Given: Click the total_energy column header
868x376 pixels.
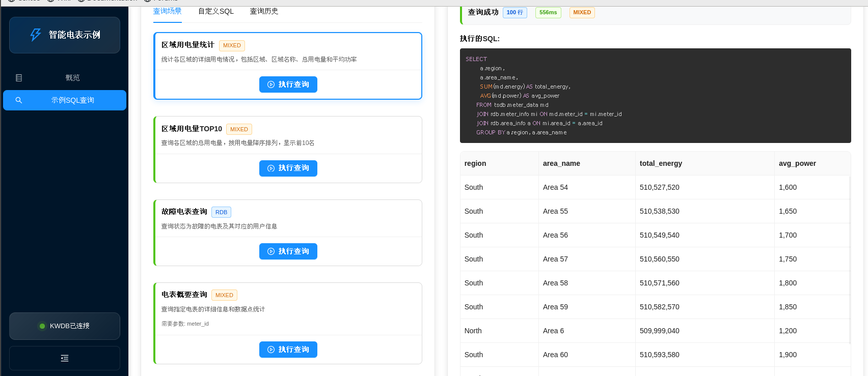Looking at the screenshot, I should [704, 163].
